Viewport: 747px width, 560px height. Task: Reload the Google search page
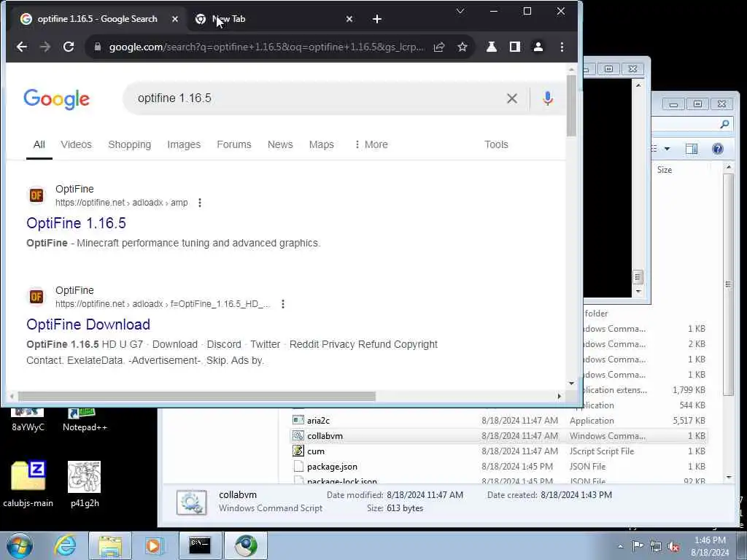click(69, 47)
